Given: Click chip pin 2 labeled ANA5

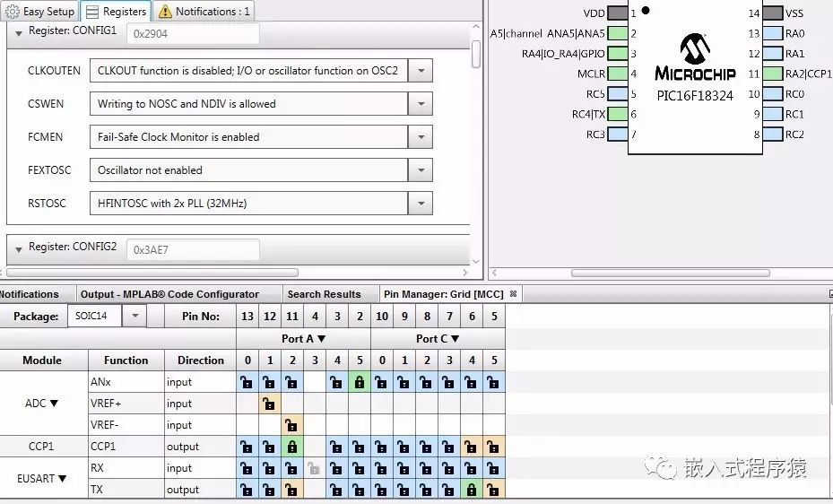Looking at the screenshot, I should pos(617,33).
